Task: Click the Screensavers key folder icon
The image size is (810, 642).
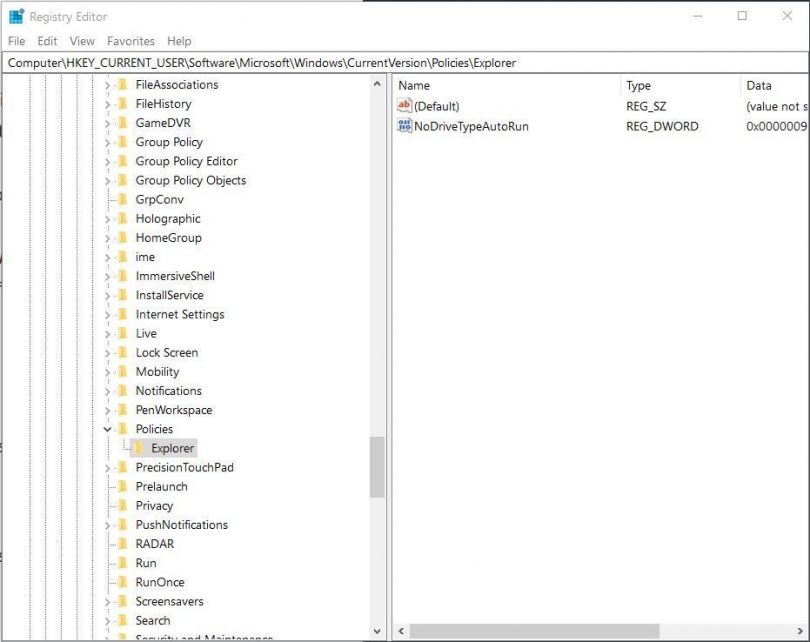Action: pos(122,602)
